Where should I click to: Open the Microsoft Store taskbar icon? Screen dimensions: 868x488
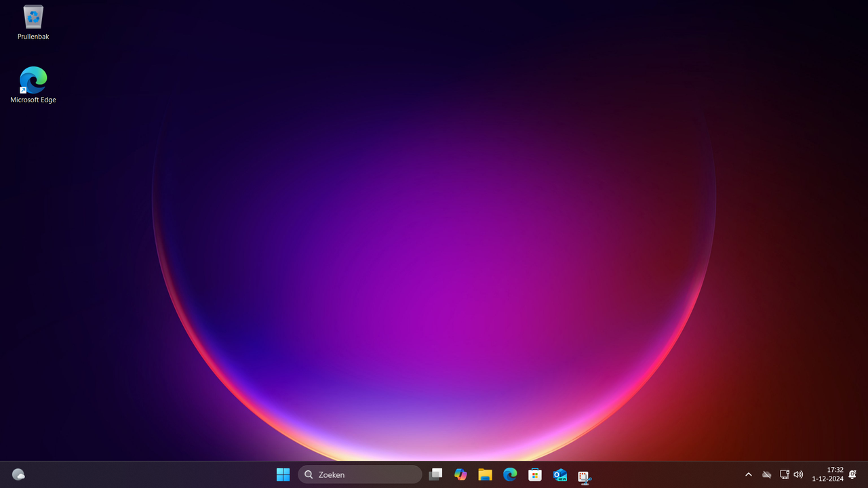tap(535, 474)
